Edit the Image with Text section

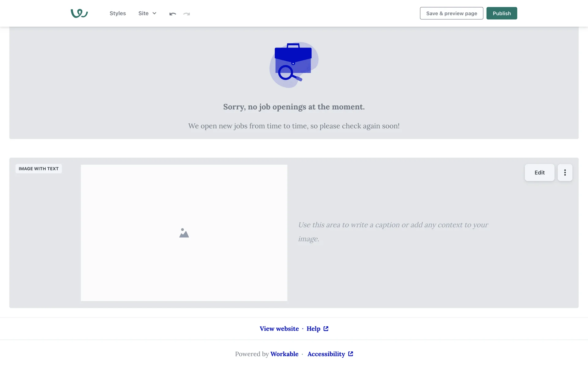[x=539, y=172]
